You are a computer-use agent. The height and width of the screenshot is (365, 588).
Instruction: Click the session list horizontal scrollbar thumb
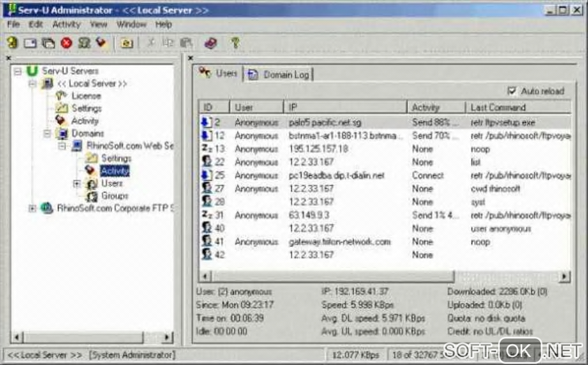[x=333, y=277]
